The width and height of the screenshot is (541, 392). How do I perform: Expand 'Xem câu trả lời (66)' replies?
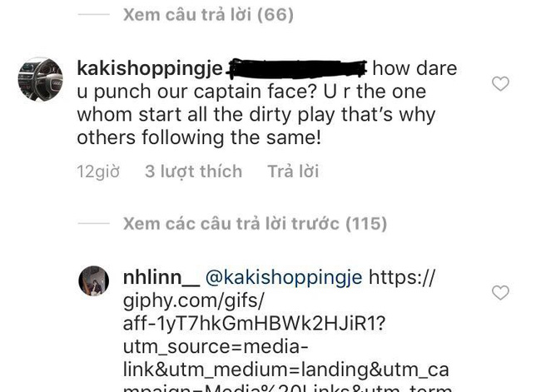point(208,14)
